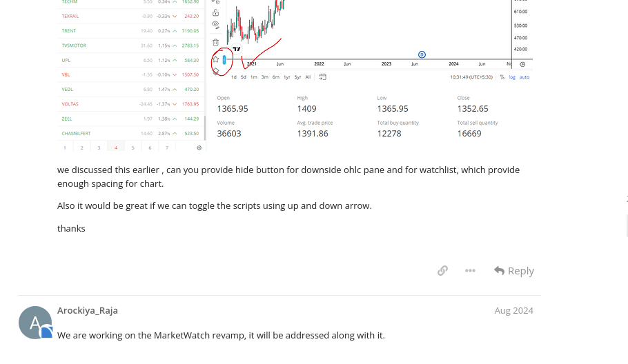Open Arockiya_Raja's user profile link

[88, 310]
